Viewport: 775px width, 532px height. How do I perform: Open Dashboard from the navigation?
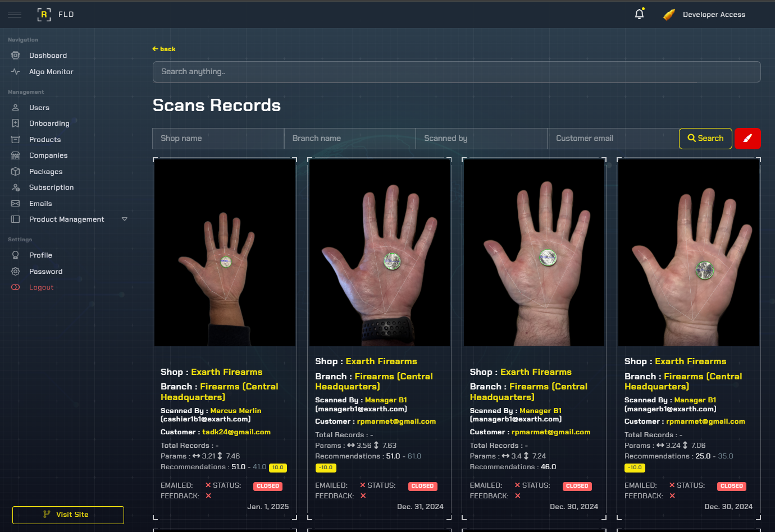48,56
